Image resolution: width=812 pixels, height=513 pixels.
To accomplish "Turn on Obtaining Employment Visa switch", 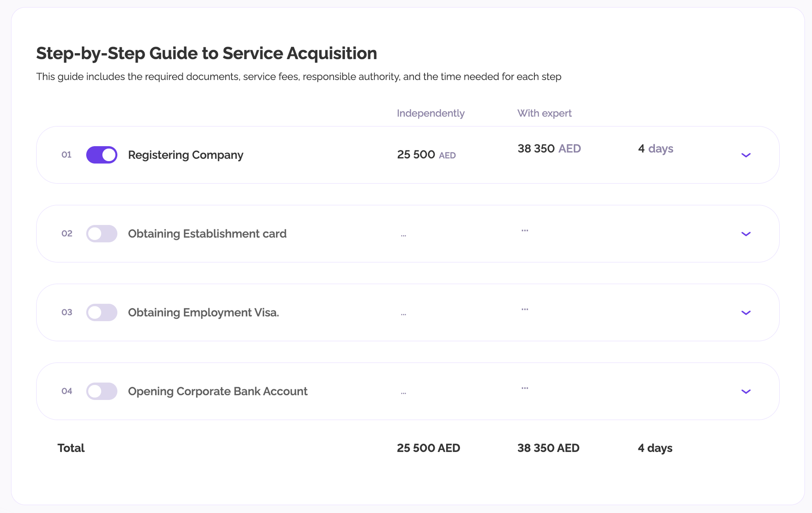I will click(102, 312).
